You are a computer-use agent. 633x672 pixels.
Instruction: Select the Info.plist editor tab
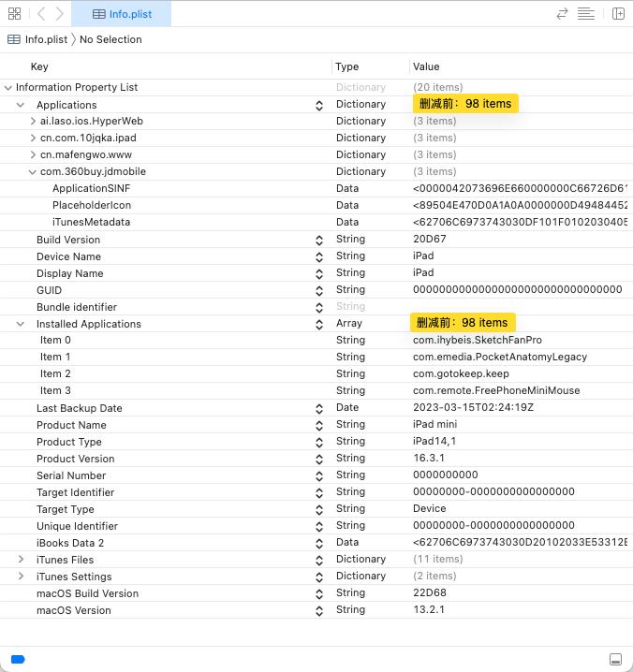(x=122, y=14)
